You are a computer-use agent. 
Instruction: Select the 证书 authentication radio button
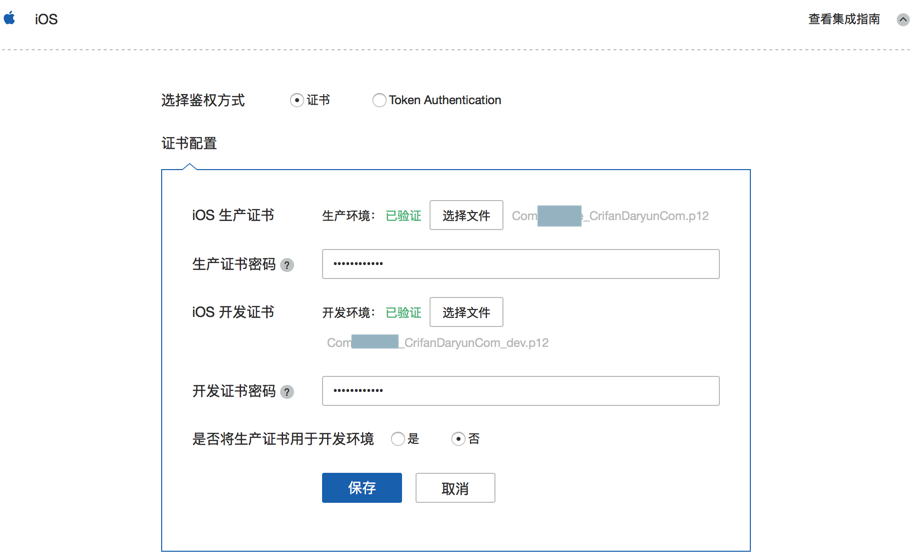297,100
